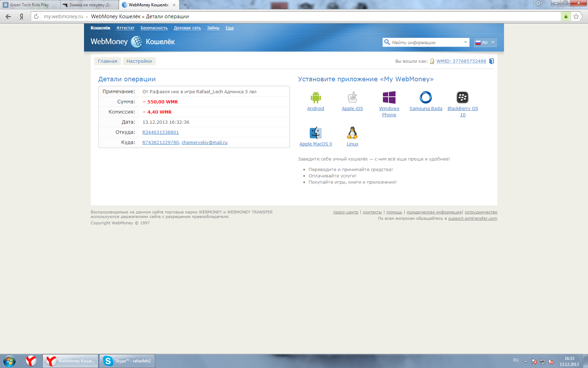The image size is (588, 368).
Task: Click the note text От Рафаеля
Action: point(199,92)
